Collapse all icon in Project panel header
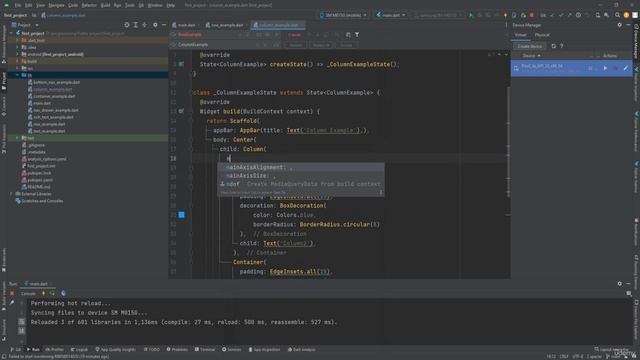Screen dimensions: 640x360 144,25
